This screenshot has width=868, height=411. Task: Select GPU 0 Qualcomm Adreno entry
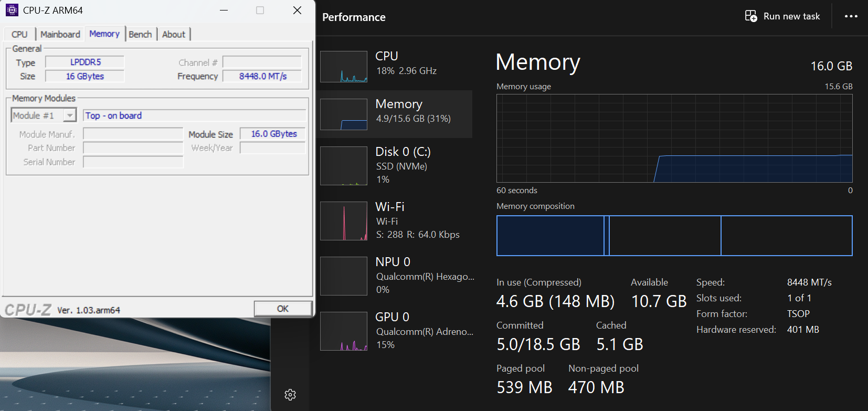399,331
